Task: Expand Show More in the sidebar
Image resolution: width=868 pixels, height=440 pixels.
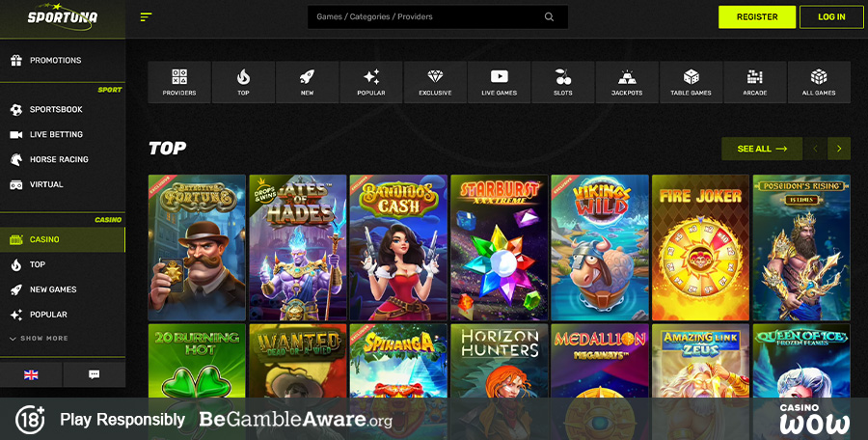Action: click(39, 338)
